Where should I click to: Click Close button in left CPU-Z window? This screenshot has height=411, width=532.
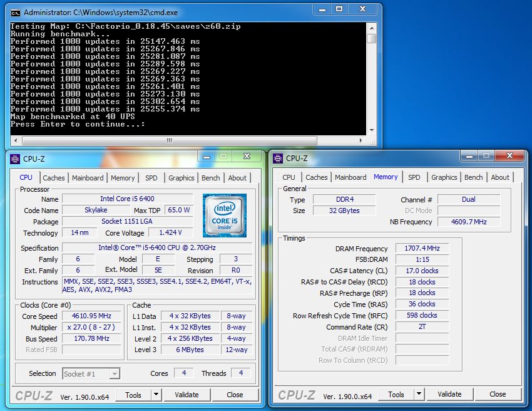pos(235,395)
